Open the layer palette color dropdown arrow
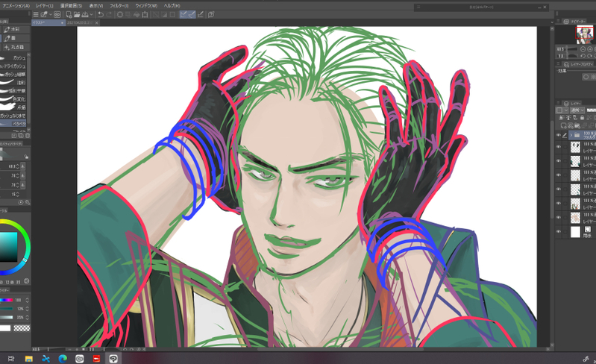 566,110
